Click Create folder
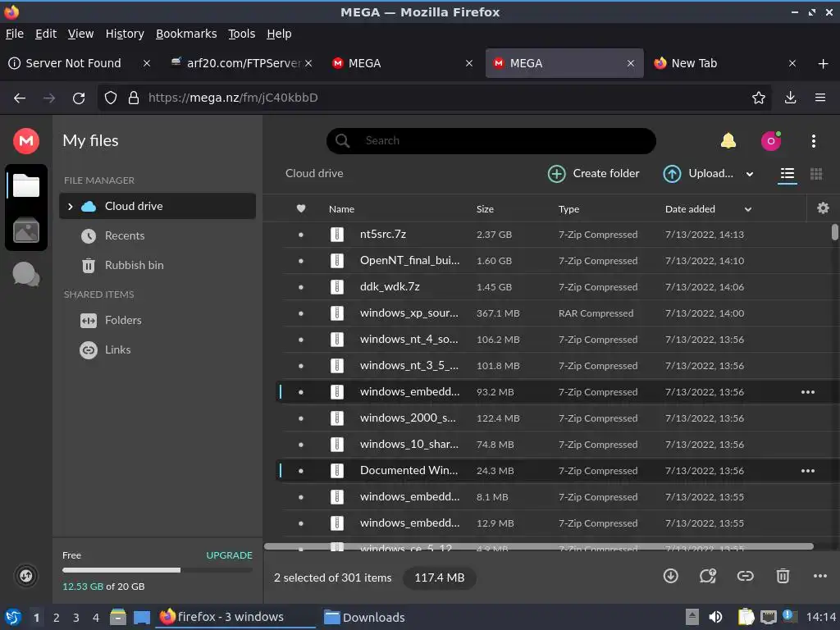 [594, 174]
